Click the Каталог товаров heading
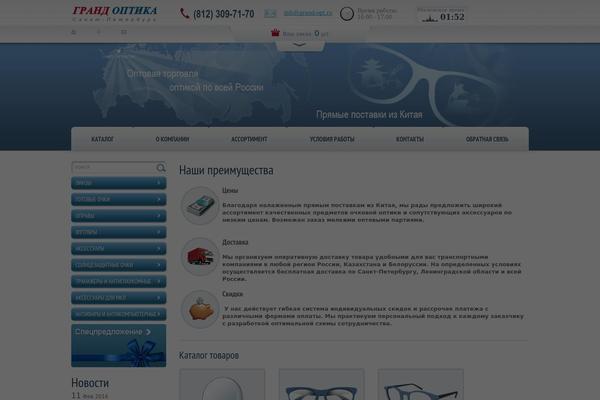 click(x=209, y=356)
